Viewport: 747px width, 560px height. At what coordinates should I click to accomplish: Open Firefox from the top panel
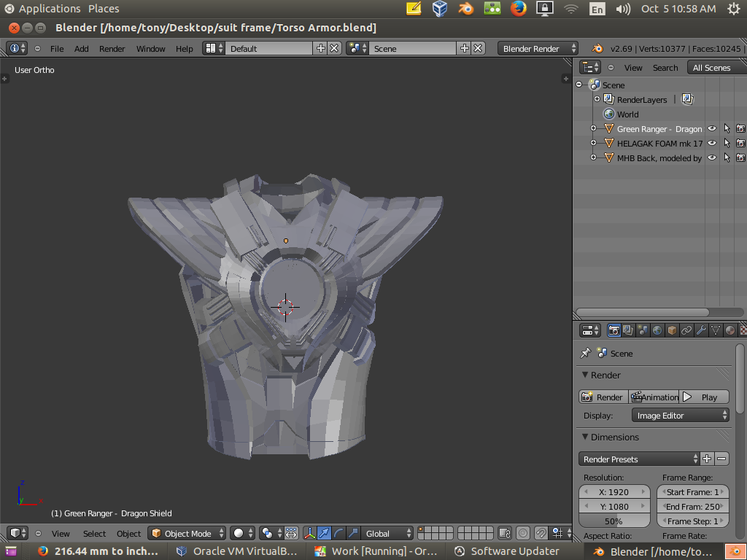click(519, 9)
